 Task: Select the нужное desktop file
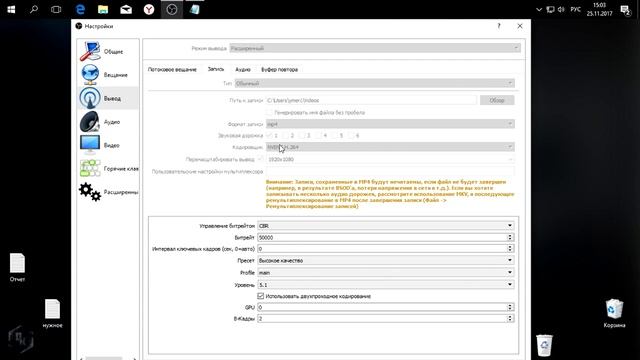[52, 313]
